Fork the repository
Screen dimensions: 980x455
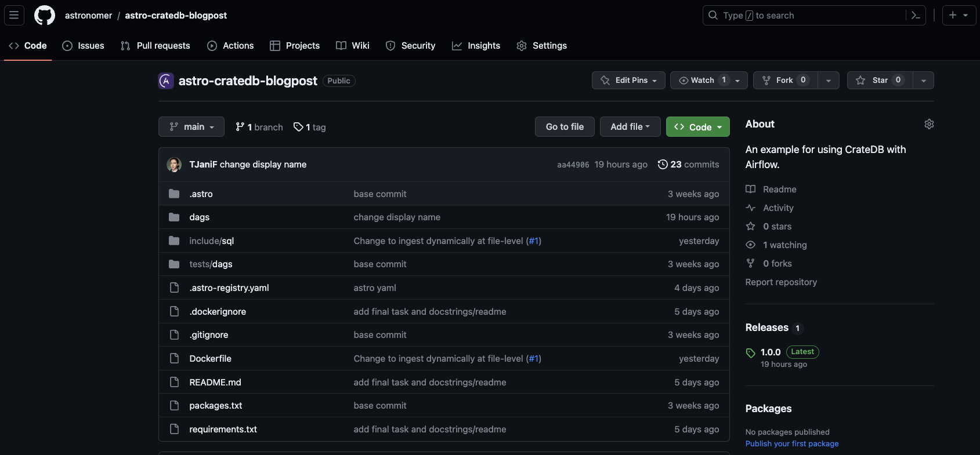pyautogui.click(x=786, y=80)
